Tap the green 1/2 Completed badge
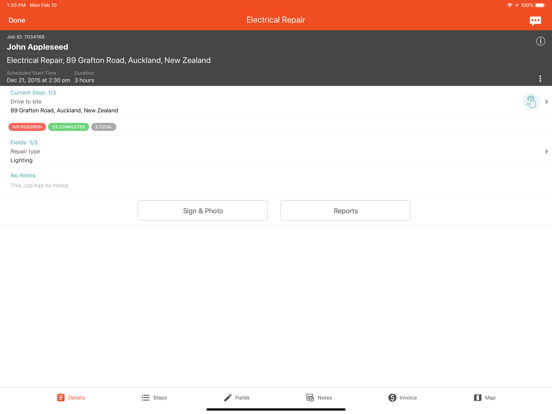Image resolution: width=552 pixels, height=414 pixels. (x=68, y=127)
